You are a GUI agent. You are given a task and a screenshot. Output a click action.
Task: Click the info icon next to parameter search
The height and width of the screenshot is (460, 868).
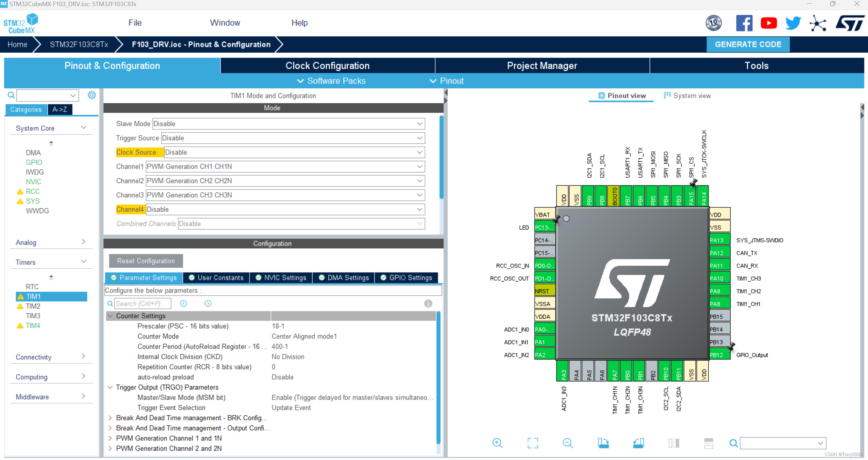[x=428, y=303]
